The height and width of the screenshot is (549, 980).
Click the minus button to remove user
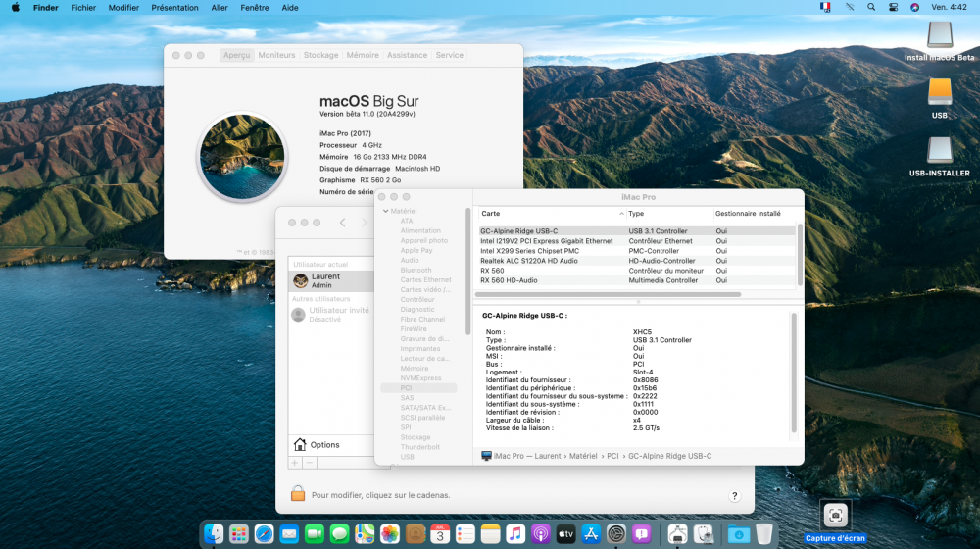[x=310, y=463]
